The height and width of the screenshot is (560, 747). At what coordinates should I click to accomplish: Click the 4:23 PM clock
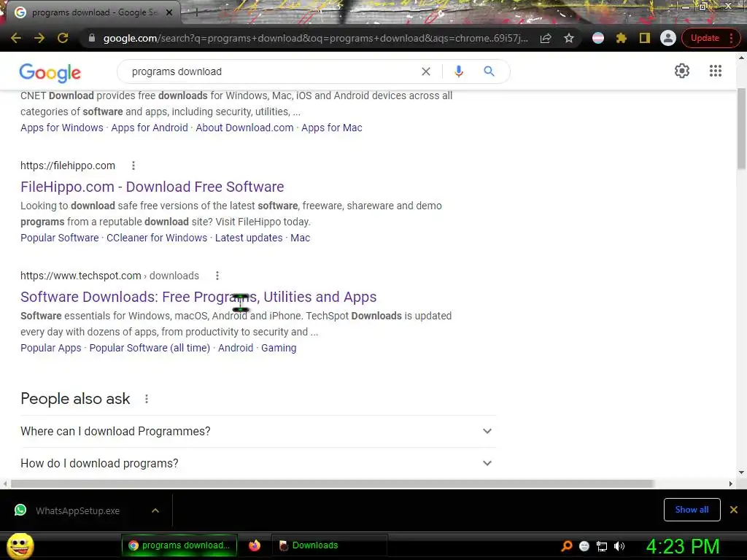point(682,546)
